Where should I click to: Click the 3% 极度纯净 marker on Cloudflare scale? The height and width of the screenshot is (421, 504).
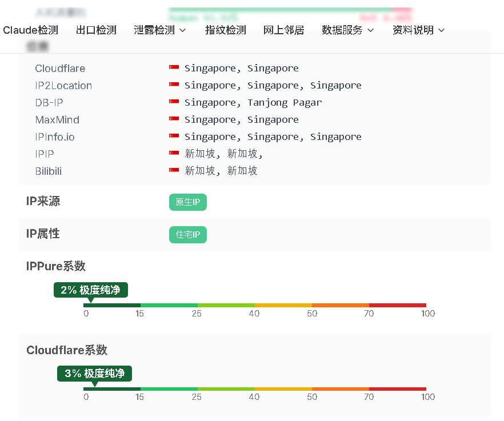94,374
